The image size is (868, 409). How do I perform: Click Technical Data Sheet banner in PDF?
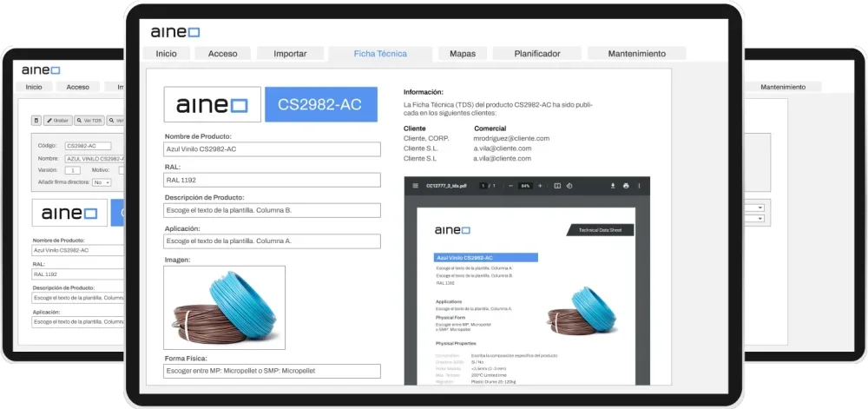[x=601, y=229]
